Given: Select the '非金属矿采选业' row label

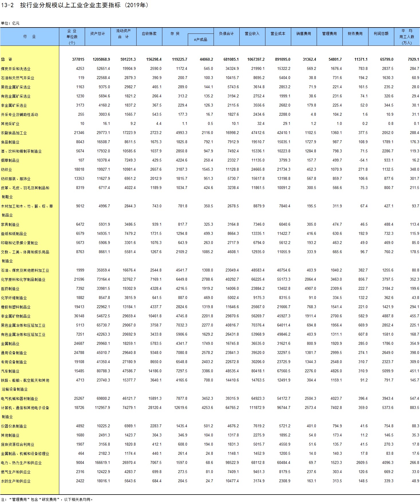Looking at the screenshot, I should coord(14,105).
